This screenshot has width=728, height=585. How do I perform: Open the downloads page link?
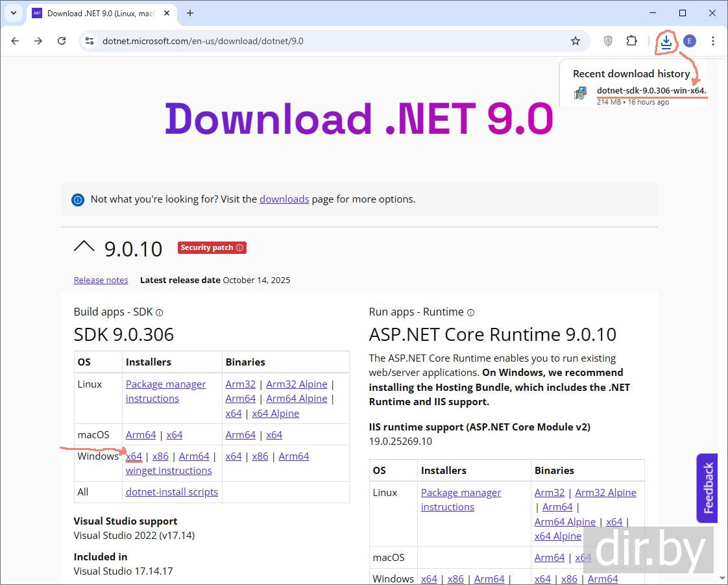[284, 199]
